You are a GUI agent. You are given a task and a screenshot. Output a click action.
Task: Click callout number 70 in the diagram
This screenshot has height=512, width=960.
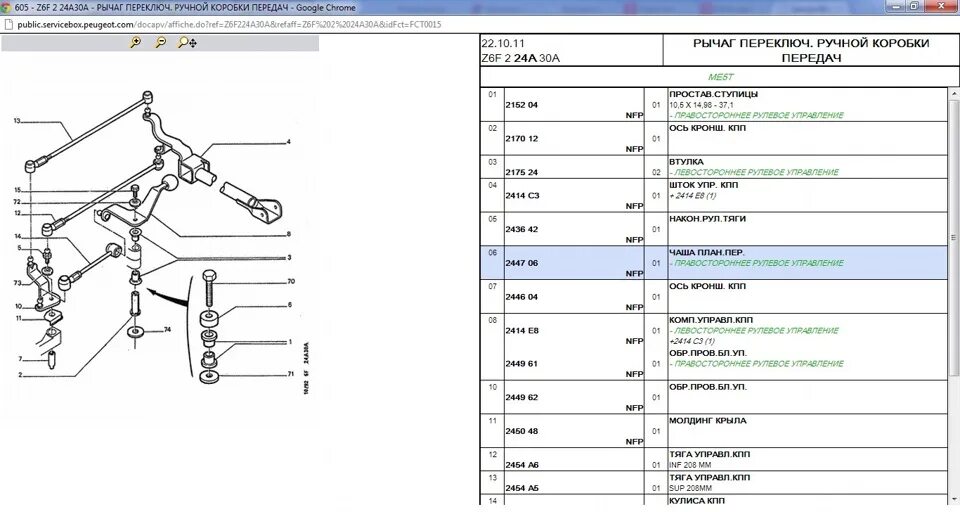click(x=291, y=281)
